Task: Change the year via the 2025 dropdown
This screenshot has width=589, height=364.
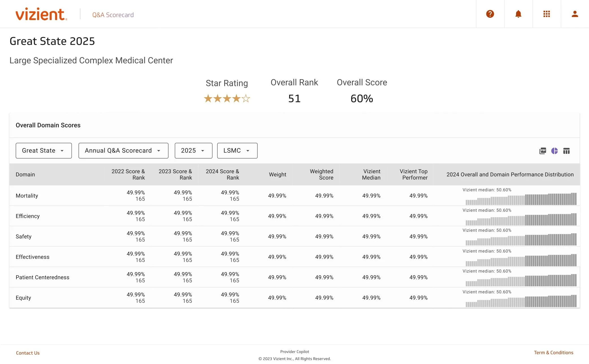Action: coord(193,150)
